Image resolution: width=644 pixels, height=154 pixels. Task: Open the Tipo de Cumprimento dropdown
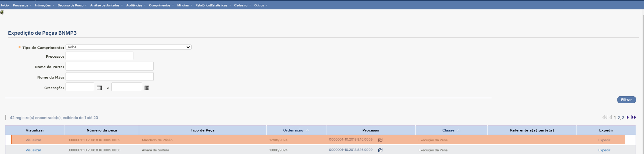point(129,47)
